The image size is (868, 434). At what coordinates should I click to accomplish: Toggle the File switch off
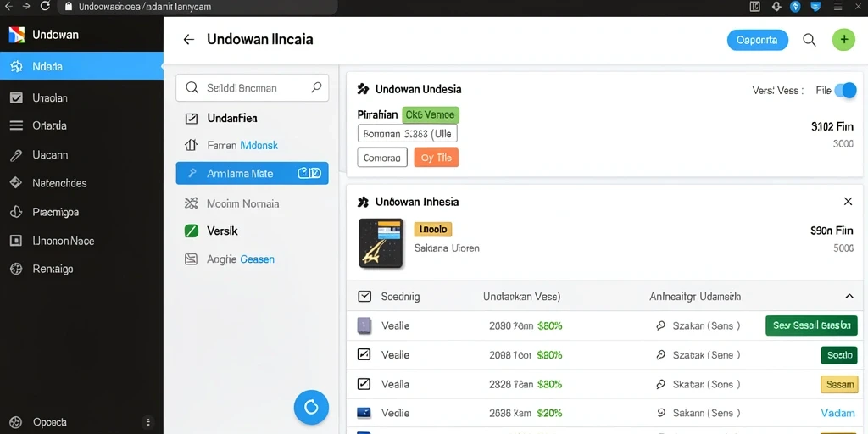pos(845,90)
